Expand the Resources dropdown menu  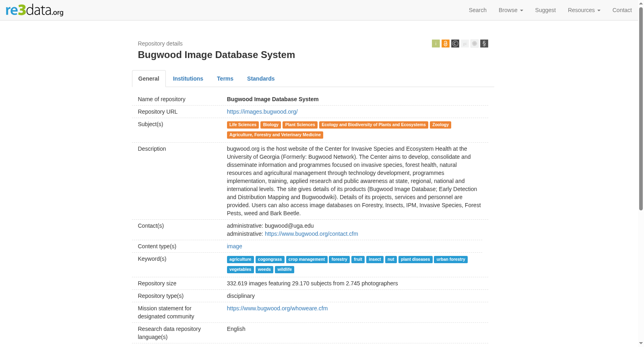coord(584,10)
